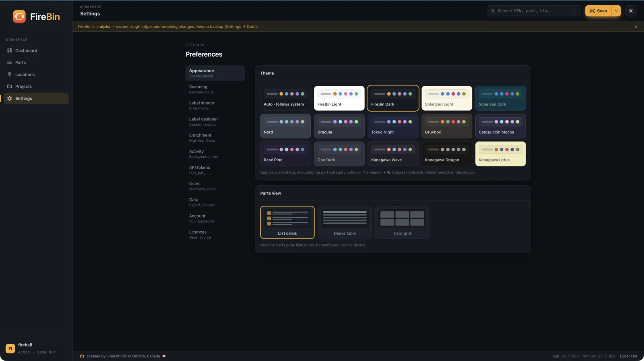Open Data export/import section

215,202
